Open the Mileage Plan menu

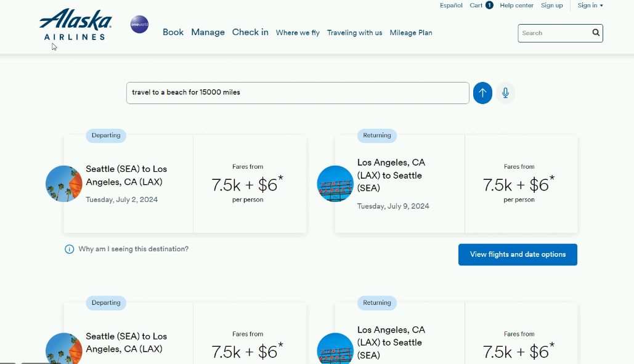(411, 33)
